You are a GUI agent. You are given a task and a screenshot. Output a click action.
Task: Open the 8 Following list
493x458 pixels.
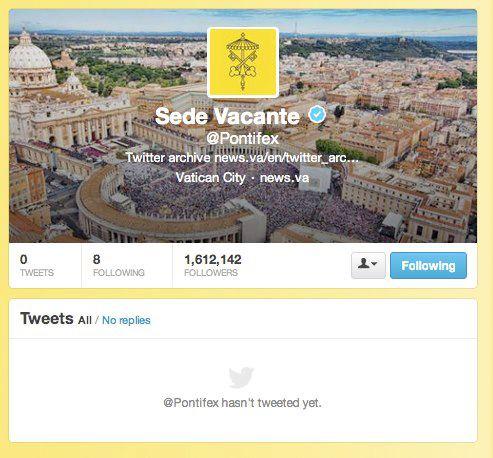click(x=119, y=266)
